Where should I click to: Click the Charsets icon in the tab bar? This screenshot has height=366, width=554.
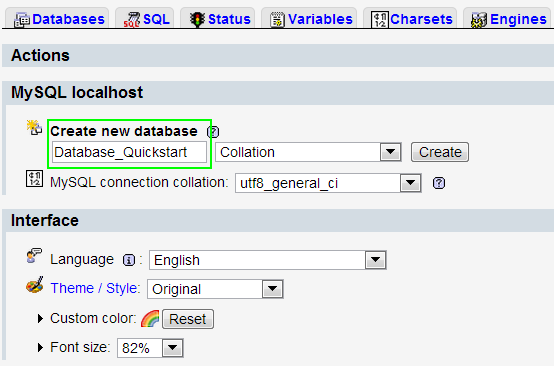380,20
